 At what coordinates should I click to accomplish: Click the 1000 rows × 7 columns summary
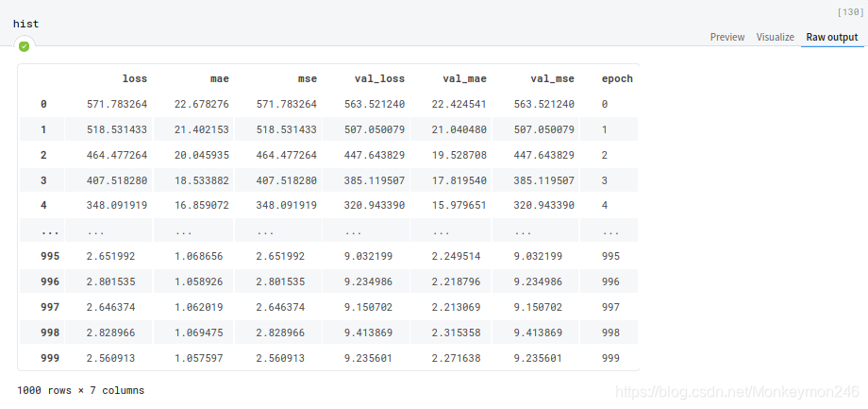(81, 390)
